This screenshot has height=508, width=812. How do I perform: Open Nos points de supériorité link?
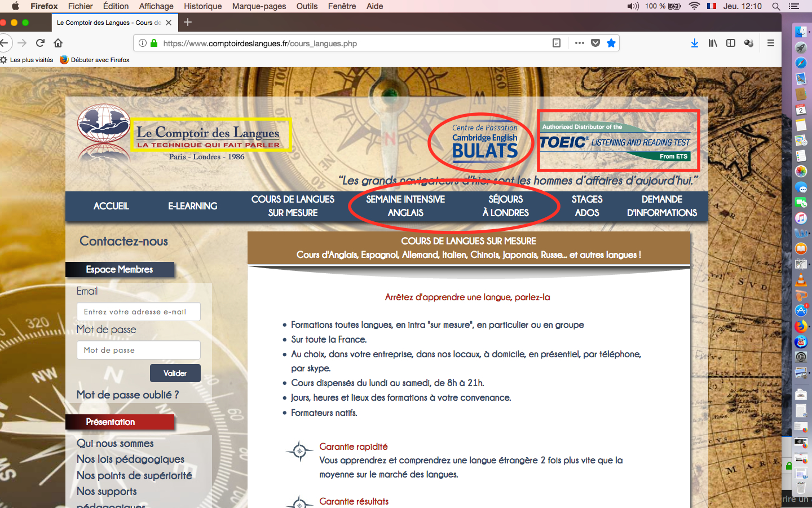[x=134, y=475]
